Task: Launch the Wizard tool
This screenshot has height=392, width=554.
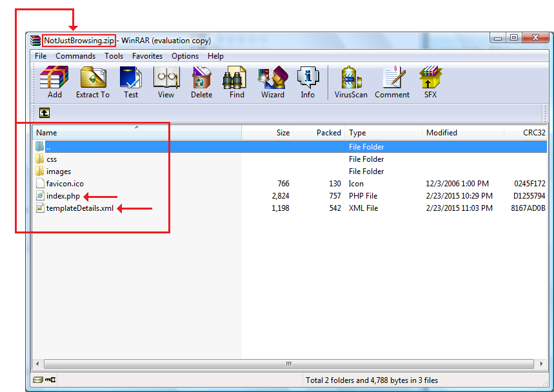Action: click(x=272, y=82)
